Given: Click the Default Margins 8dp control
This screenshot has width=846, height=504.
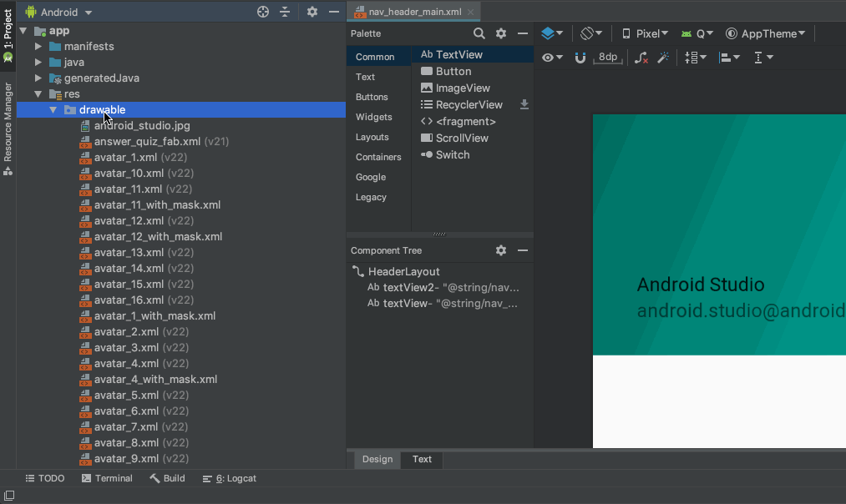Looking at the screenshot, I should 607,57.
